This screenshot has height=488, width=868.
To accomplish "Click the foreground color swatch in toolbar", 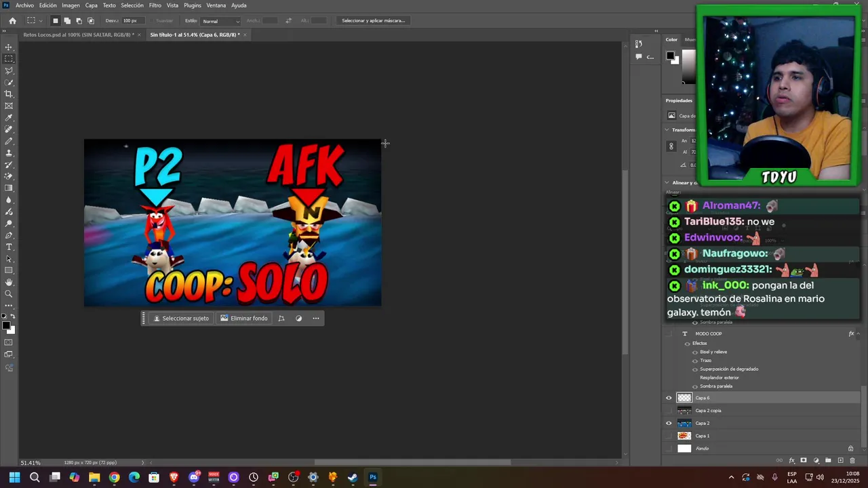I will click(6, 326).
